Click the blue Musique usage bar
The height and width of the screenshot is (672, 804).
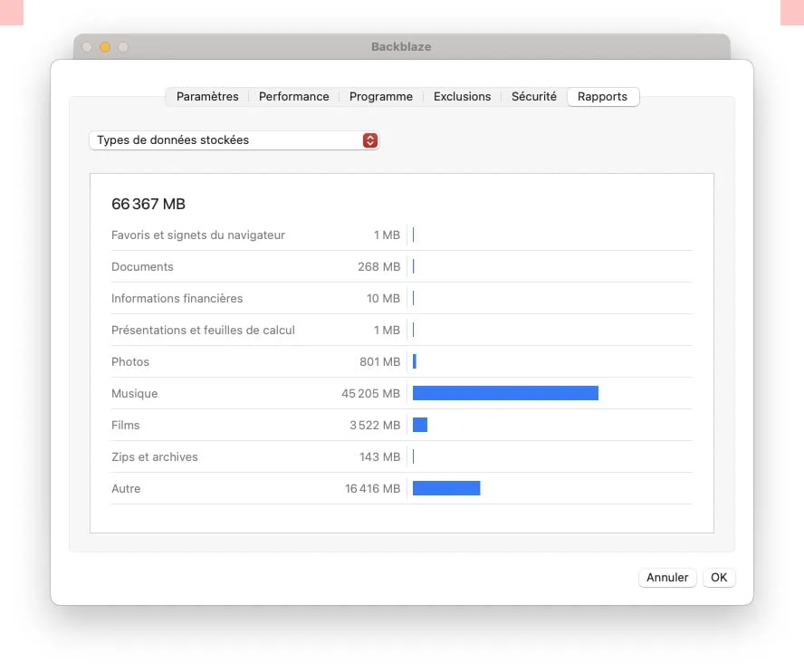[x=505, y=393]
